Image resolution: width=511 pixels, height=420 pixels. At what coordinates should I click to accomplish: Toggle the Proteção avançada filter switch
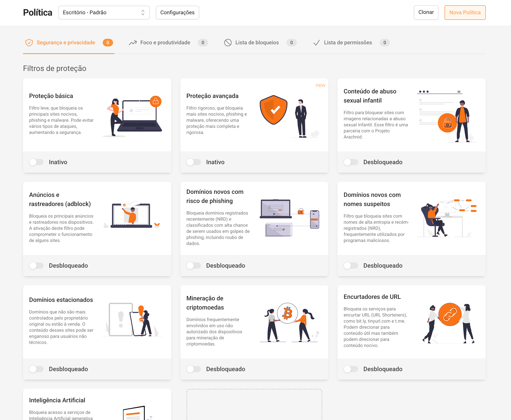[x=193, y=162]
